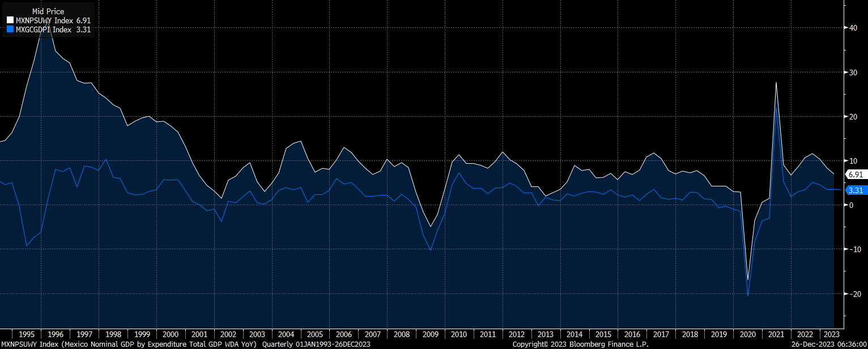Click the 2001 year label on x-axis
The width and height of the screenshot is (868, 349).
pyautogui.click(x=199, y=334)
